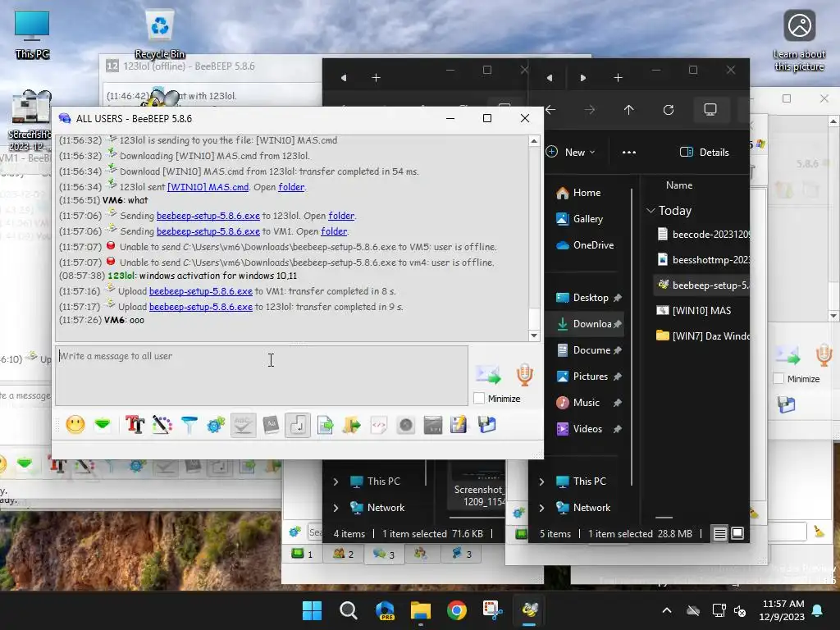Collapse the Today group in file list
This screenshot has height=630, width=840.
(651, 211)
